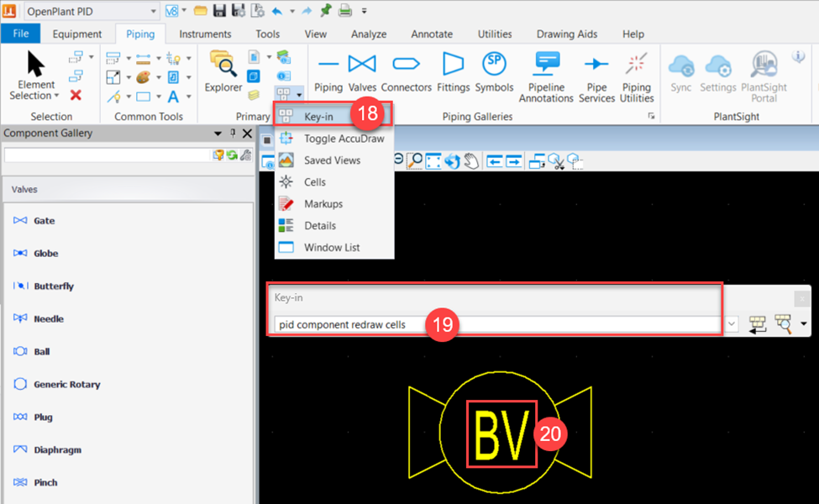Open Pipeline Annotations
The height and width of the screenshot is (504, 819).
tap(546, 76)
